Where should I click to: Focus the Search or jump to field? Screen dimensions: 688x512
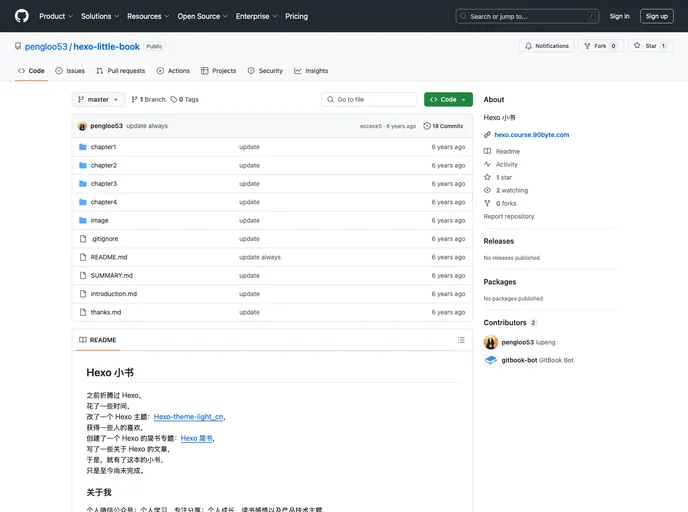(527, 16)
